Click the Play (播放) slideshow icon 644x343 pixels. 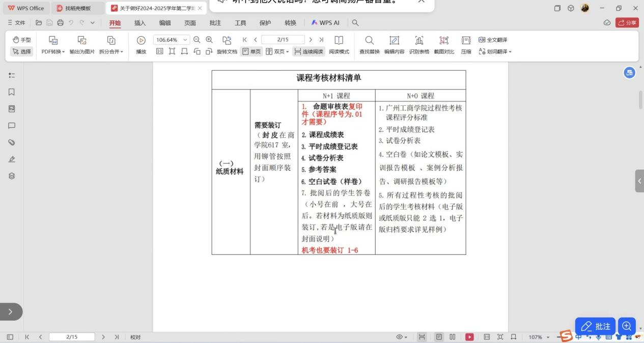coord(141,43)
